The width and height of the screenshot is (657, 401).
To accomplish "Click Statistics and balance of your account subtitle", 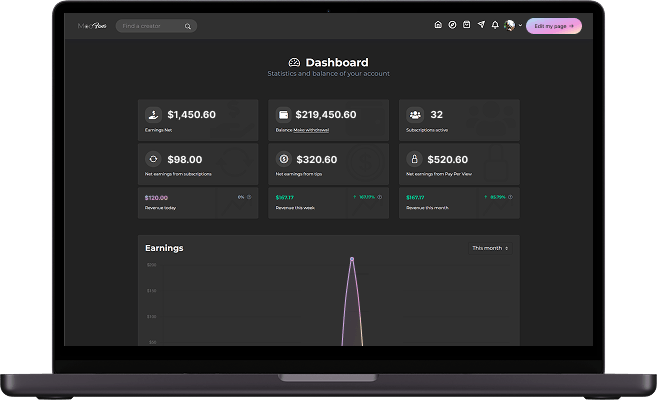I will coord(328,74).
